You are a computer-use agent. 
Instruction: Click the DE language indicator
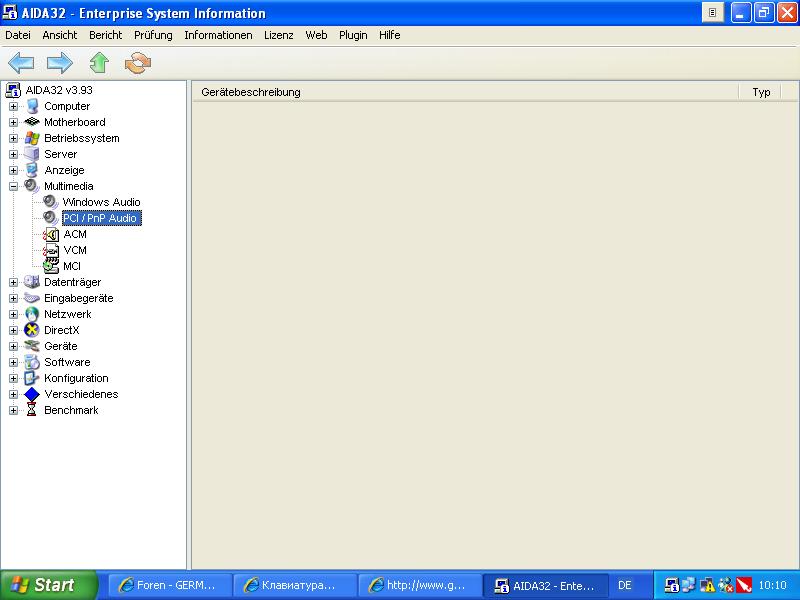click(x=625, y=585)
